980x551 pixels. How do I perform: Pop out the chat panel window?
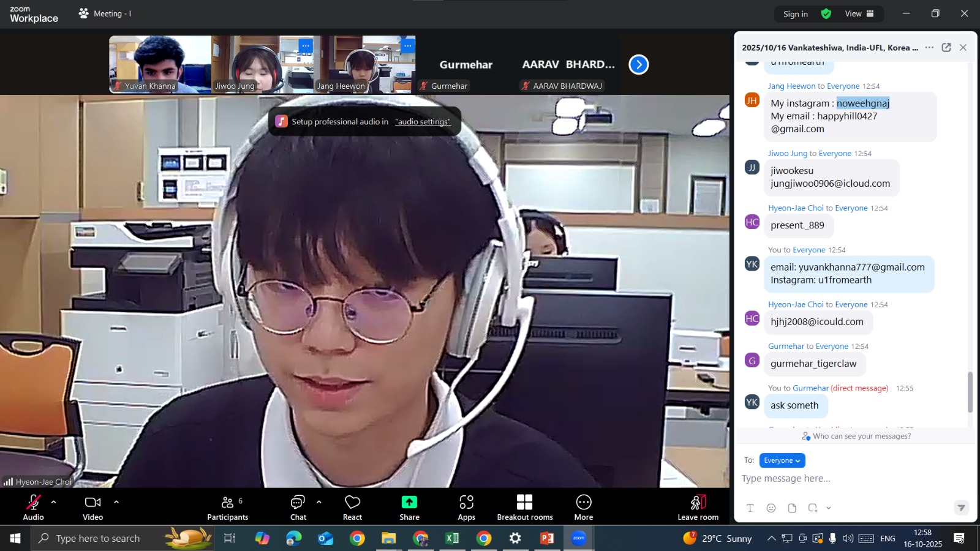coord(946,48)
